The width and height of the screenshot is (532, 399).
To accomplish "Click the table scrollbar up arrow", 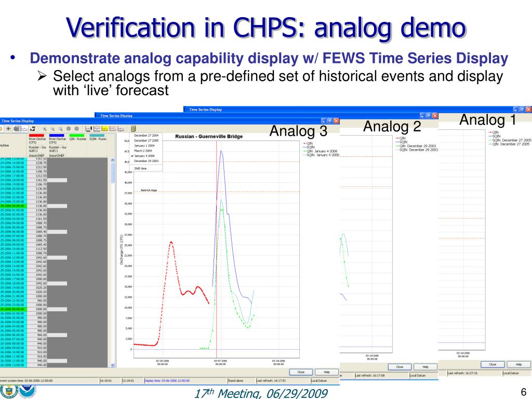I will click(113, 160).
